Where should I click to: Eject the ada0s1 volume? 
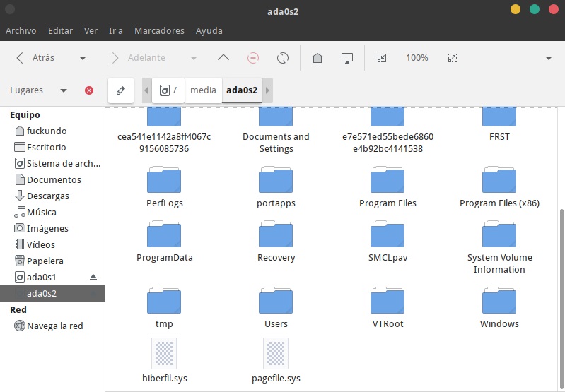tap(93, 277)
